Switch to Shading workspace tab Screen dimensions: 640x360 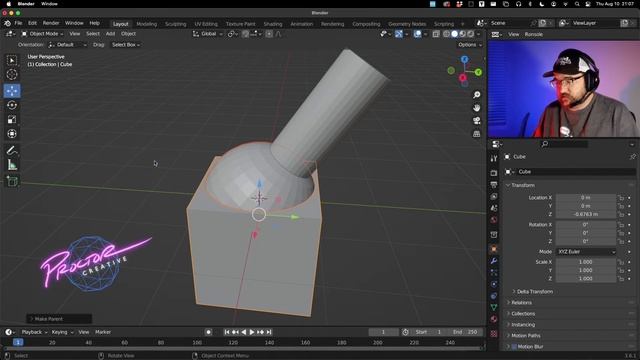273,24
